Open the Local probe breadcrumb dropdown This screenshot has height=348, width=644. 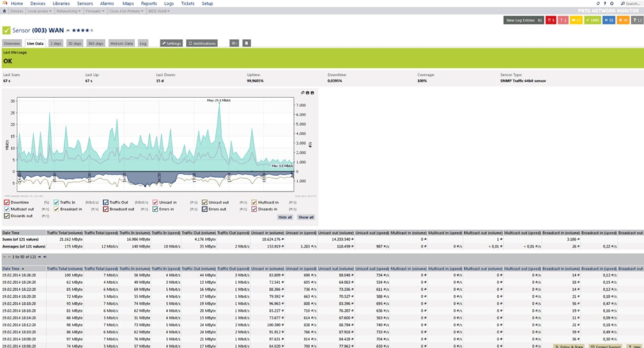[x=40, y=12]
